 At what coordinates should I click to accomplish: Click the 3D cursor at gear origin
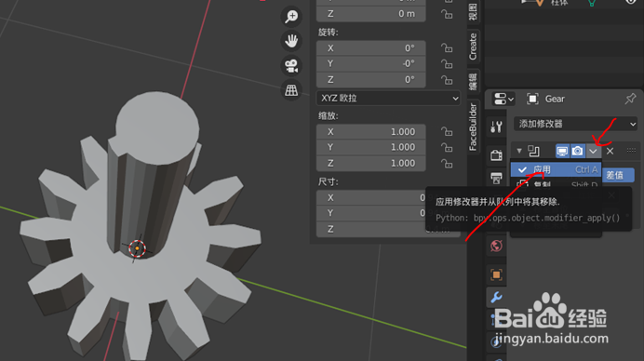click(x=137, y=248)
